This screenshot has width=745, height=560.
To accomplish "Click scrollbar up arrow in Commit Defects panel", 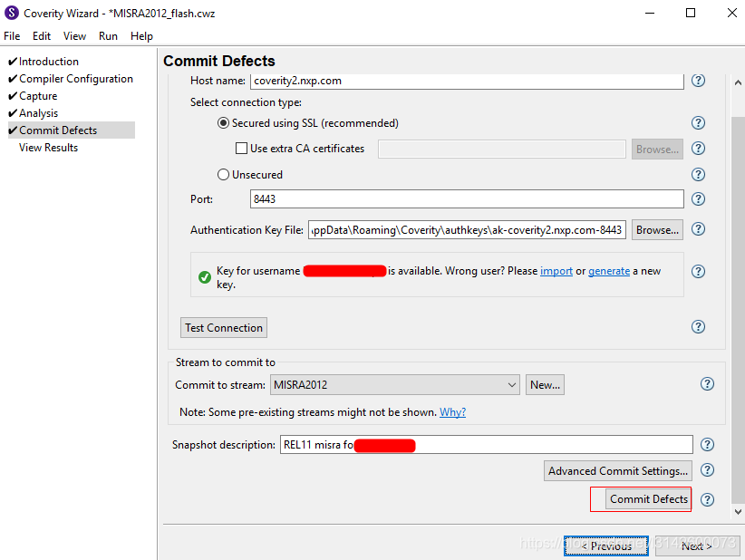I will [738, 82].
